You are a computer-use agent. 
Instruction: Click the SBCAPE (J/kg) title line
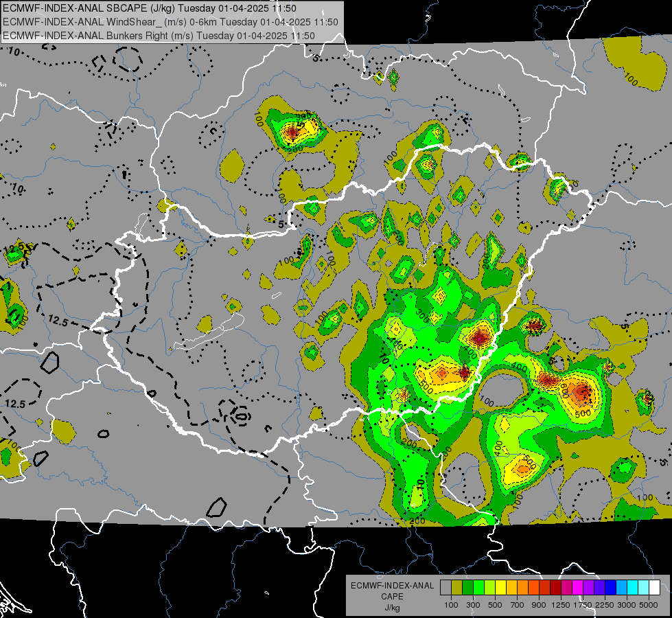coord(149,8)
